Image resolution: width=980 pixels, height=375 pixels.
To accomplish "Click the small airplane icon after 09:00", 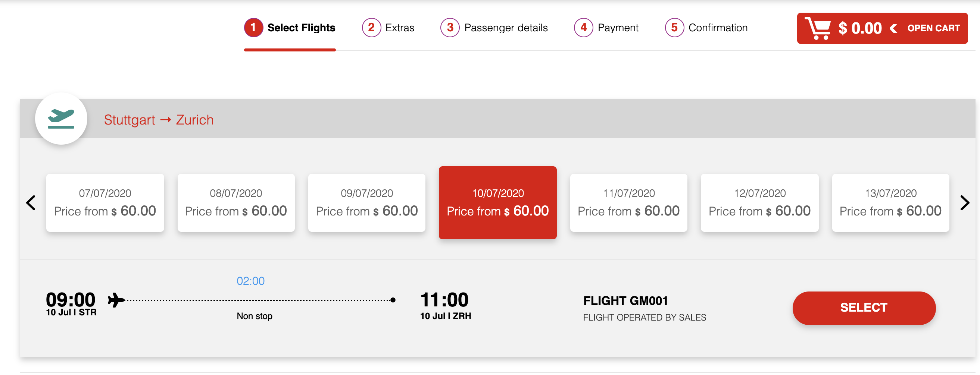I will tap(116, 300).
